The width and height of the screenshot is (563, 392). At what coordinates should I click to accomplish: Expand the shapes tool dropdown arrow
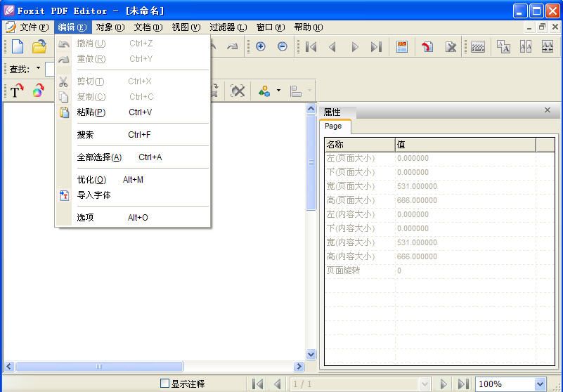[x=278, y=91]
